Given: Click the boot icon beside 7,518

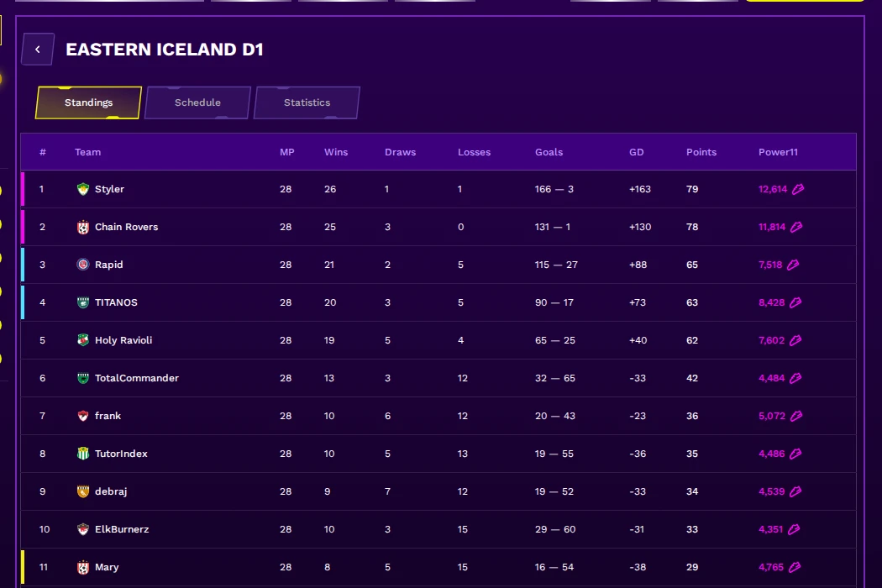Looking at the screenshot, I should click(793, 265).
